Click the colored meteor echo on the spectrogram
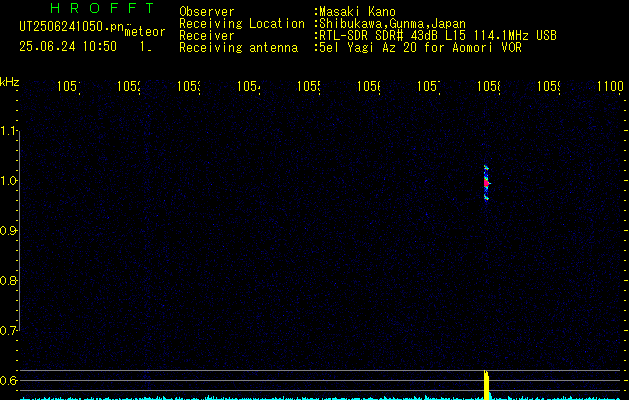 487,183
